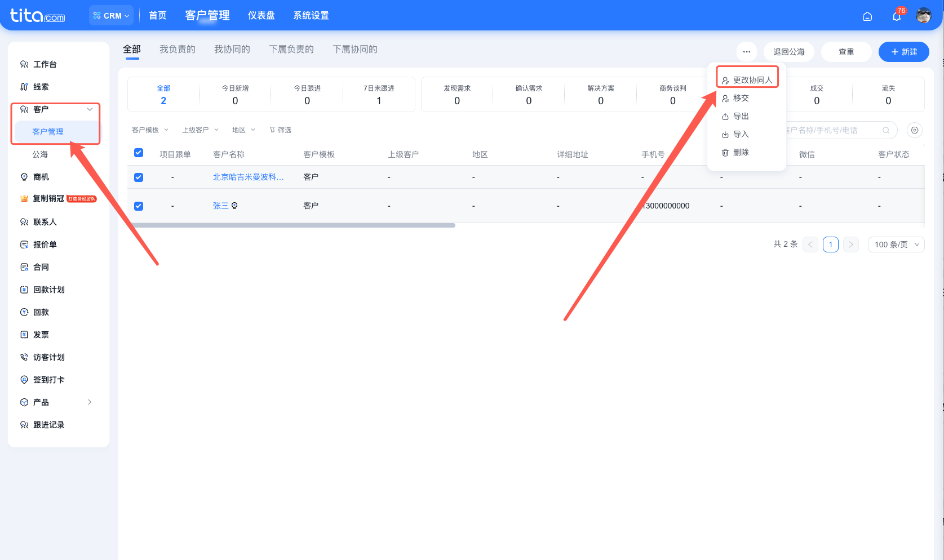Choose 更改协同人 from the menu

(x=747, y=80)
